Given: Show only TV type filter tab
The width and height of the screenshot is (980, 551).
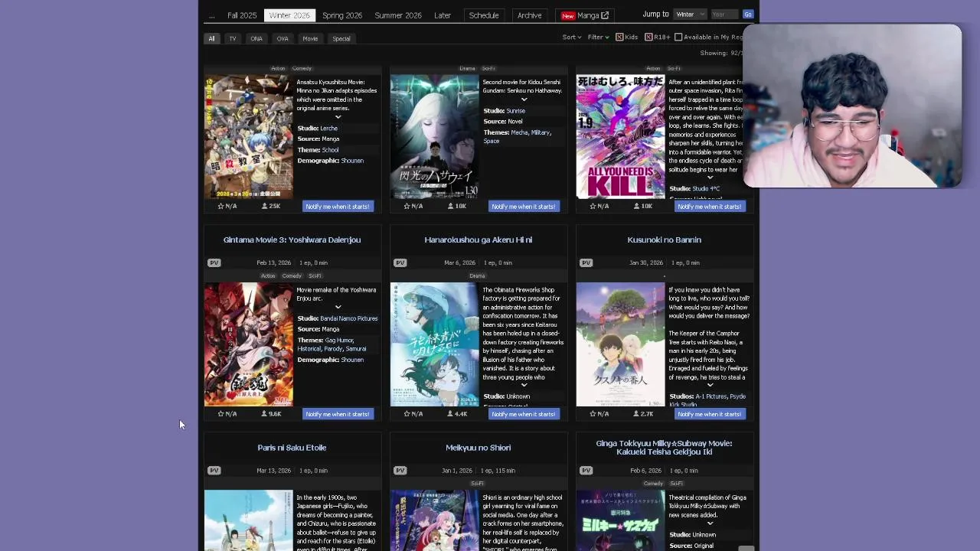Looking at the screenshot, I should (x=233, y=38).
